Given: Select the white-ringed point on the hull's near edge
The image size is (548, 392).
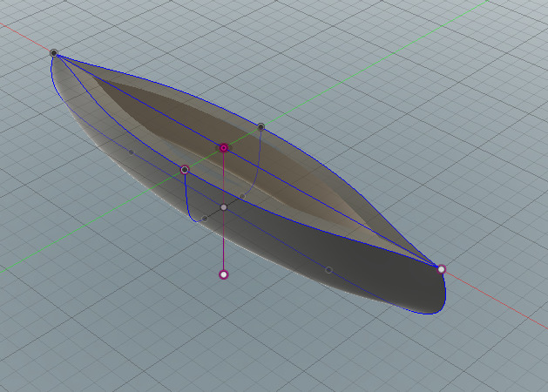Looking at the screenshot, I should (185, 170).
